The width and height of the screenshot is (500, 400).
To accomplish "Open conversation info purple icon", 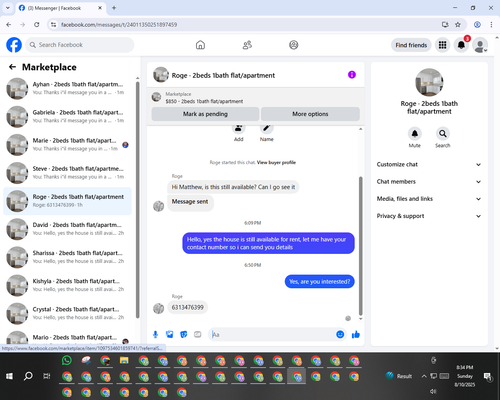I will coord(352,75).
